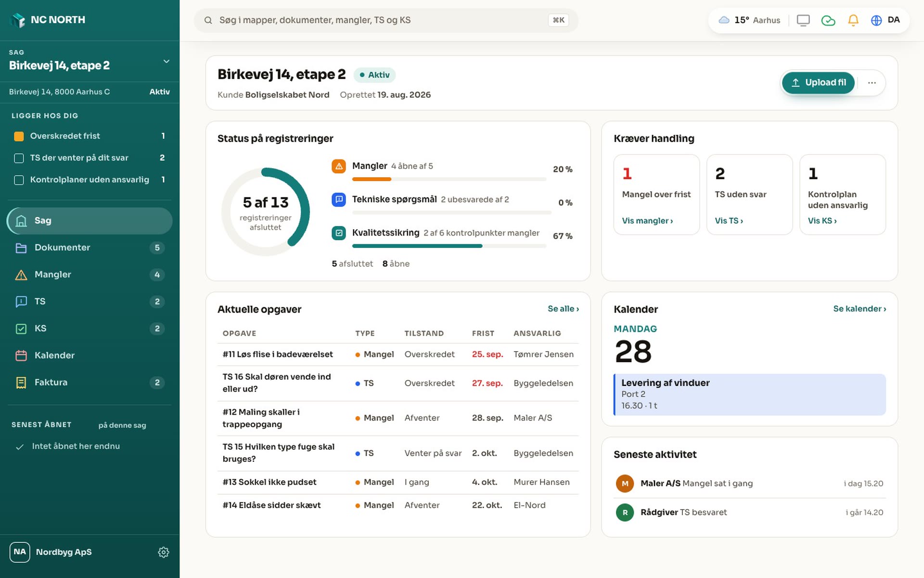This screenshot has height=578, width=924.
Task: Click the orange Mangler warning icon in status card
Action: tap(339, 166)
